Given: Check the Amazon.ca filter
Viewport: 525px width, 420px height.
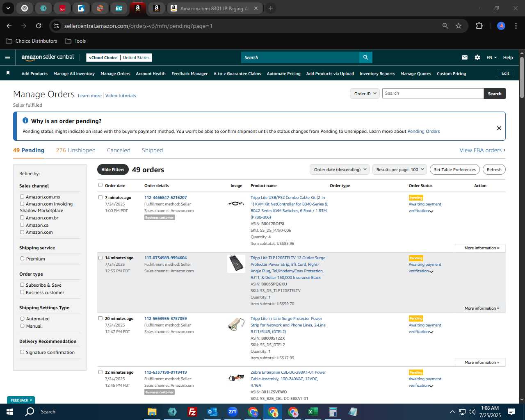Looking at the screenshot, I should (x=22, y=225).
